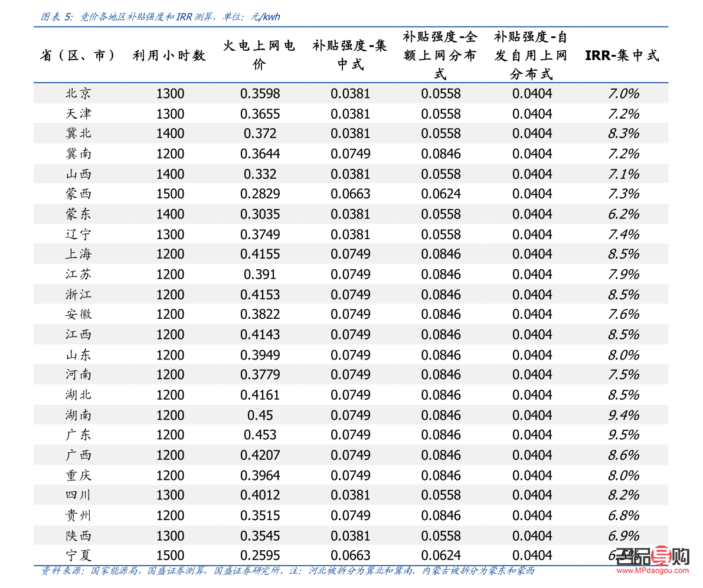Click the 上海 row label

pos(79,254)
